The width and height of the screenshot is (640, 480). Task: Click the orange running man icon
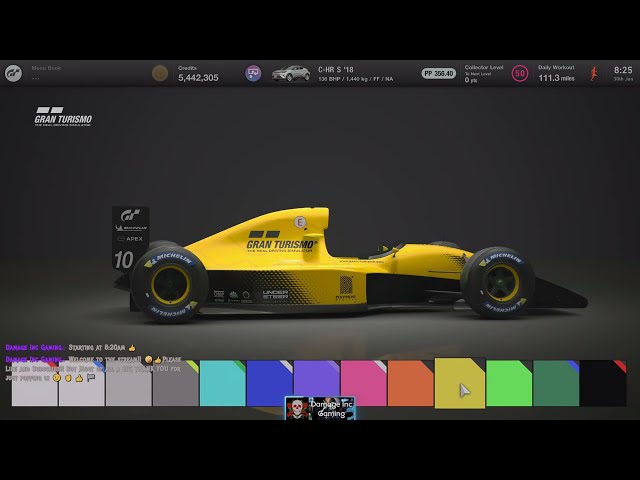[x=593, y=73]
